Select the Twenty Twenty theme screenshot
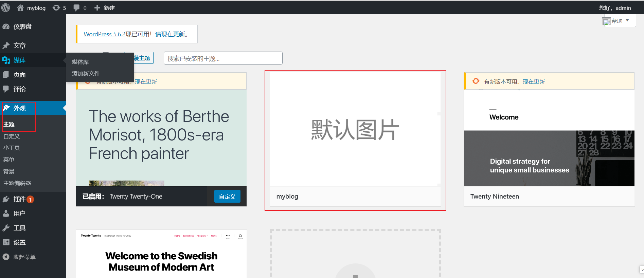The width and height of the screenshot is (644, 278). point(161,254)
